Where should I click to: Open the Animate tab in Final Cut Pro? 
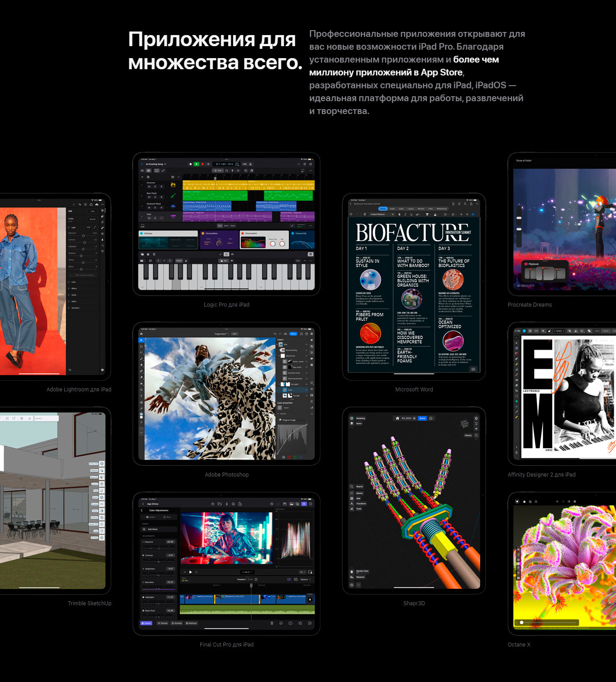click(177, 623)
